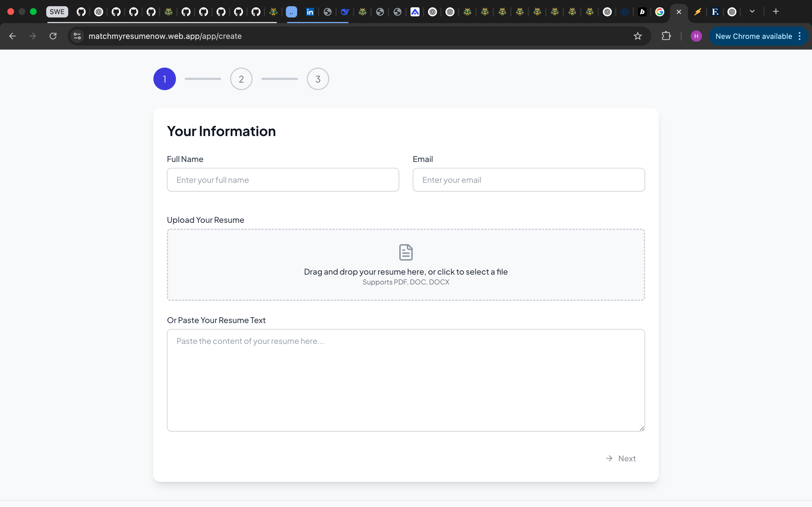The image size is (812, 507).
Task: Bookmark this page with star icon
Action: pyautogui.click(x=637, y=36)
